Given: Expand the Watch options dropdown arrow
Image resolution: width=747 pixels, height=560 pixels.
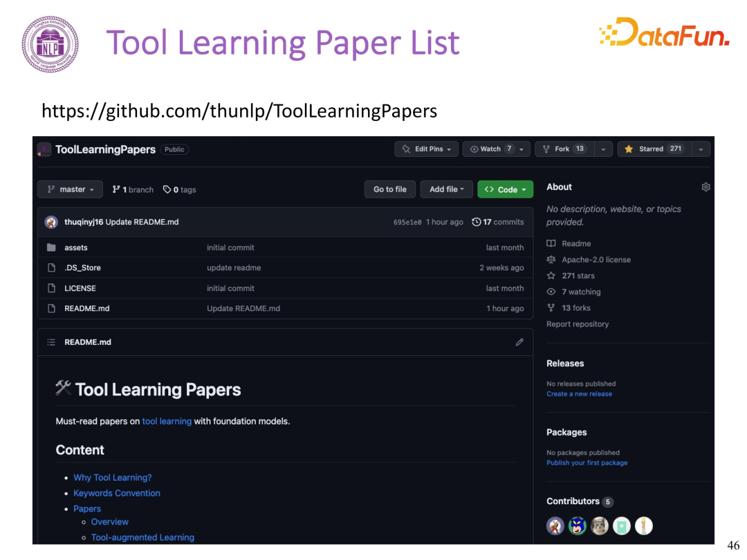Looking at the screenshot, I should pyautogui.click(x=522, y=149).
